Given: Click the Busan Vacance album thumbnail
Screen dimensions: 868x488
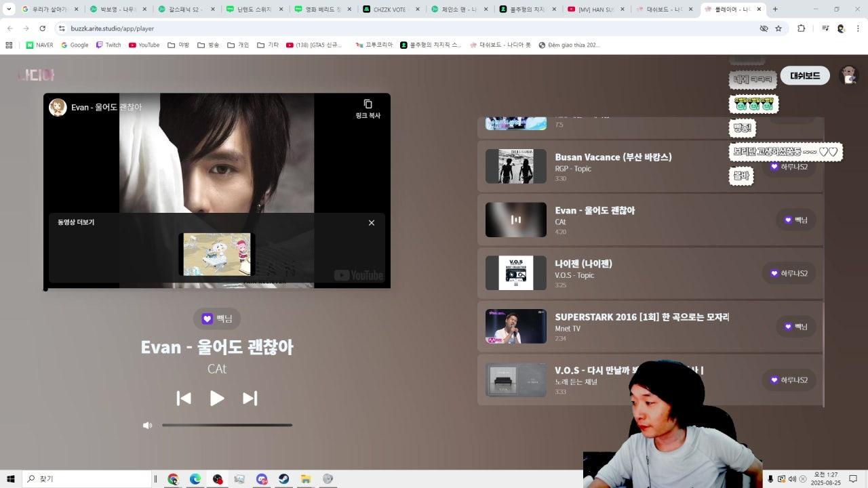Looking at the screenshot, I should tap(516, 166).
